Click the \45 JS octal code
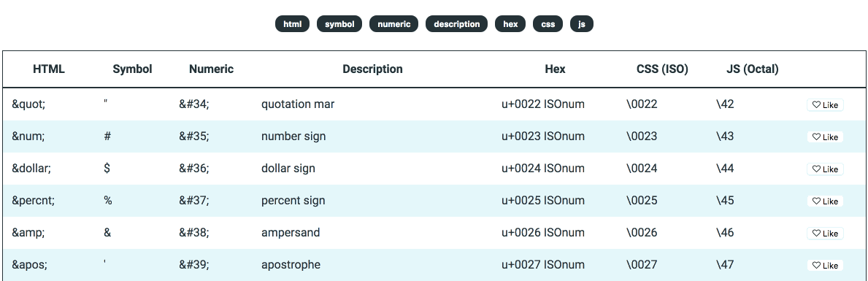 [725, 200]
